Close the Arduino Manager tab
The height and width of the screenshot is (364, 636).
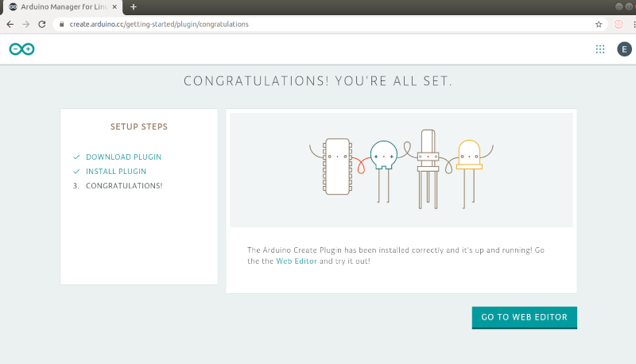(x=114, y=7)
